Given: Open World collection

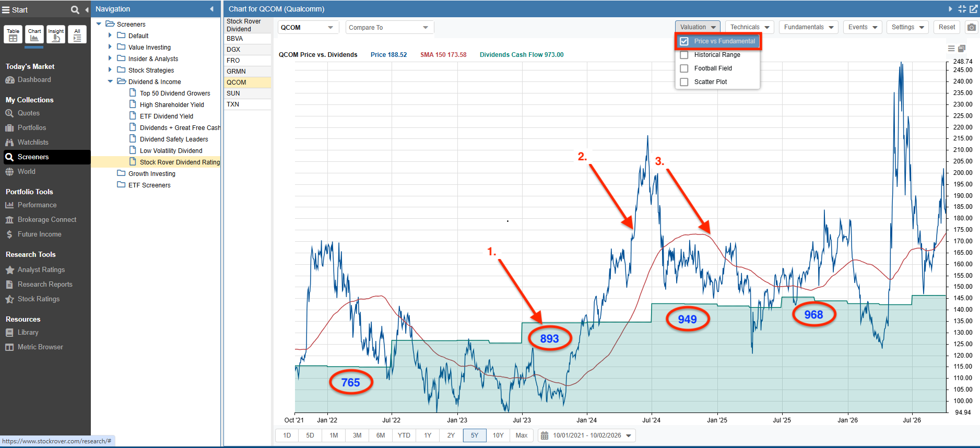Looking at the screenshot, I should 27,172.
